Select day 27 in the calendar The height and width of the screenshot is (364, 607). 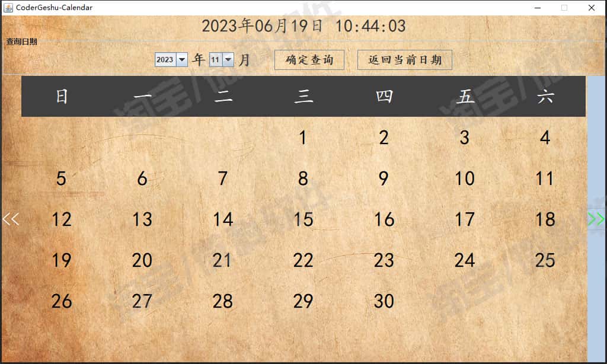click(142, 301)
